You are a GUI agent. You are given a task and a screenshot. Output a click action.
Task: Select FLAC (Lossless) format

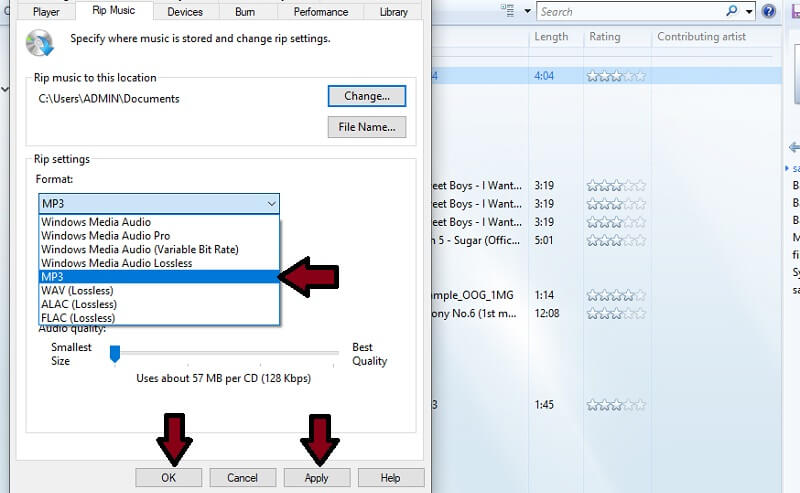pos(159,318)
